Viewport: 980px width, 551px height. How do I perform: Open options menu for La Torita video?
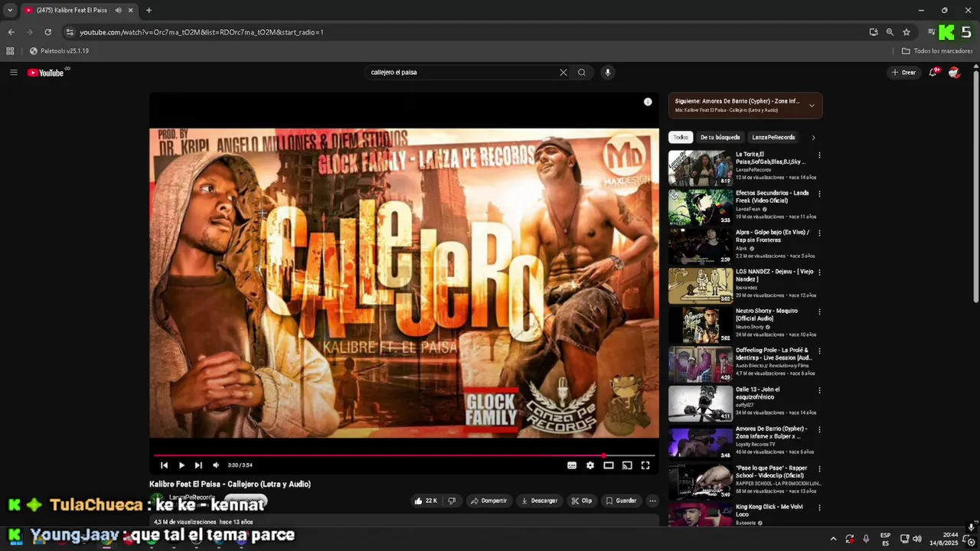[819, 155]
